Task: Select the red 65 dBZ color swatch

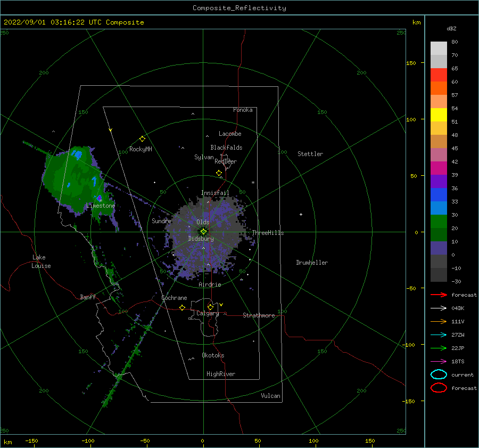Action: [439, 75]
